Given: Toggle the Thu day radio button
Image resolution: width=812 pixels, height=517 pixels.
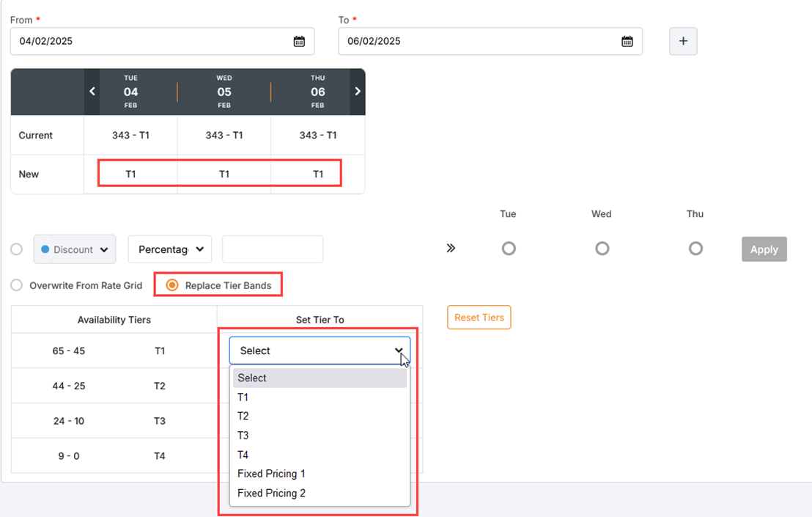Looking at the screenshot, I should click(x=695, y=249).
